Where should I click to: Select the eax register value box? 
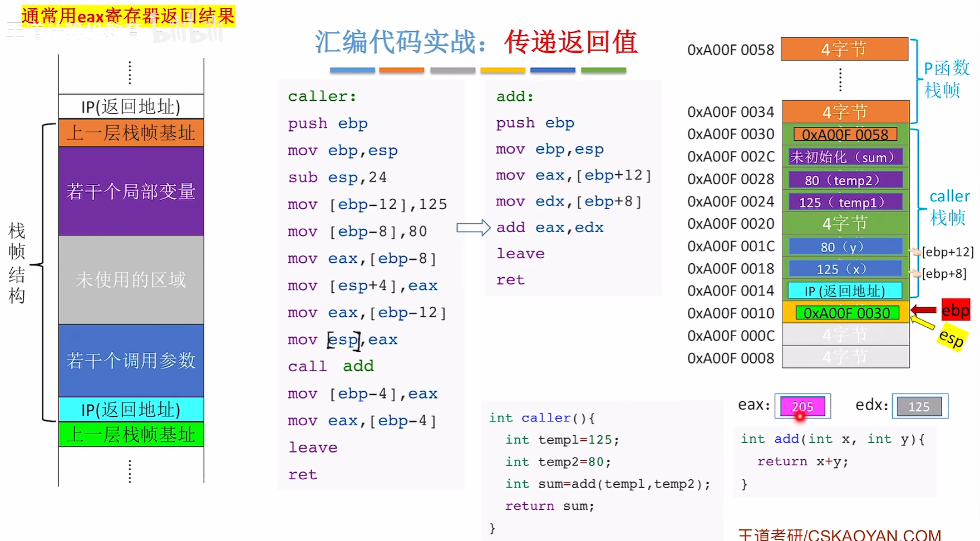point(802,406)
